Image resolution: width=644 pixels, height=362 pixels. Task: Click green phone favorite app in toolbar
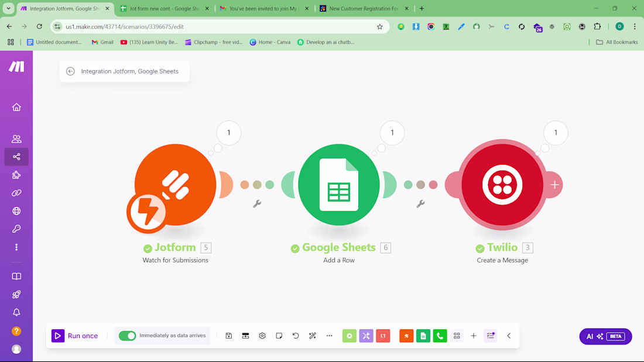click(440, 336)
